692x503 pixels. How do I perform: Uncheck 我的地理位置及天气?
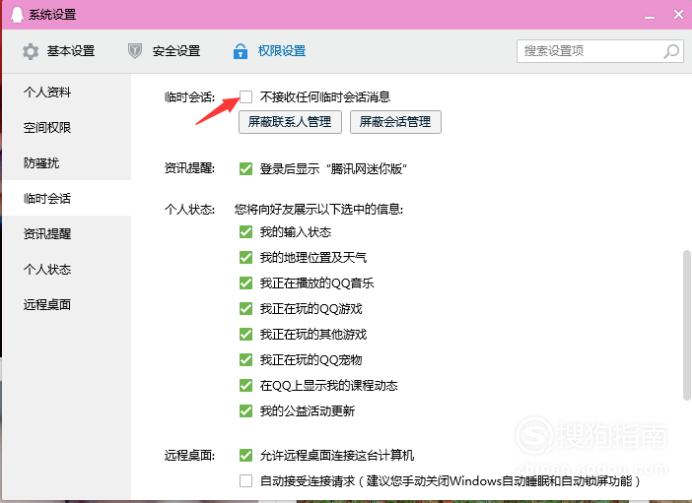246,257
